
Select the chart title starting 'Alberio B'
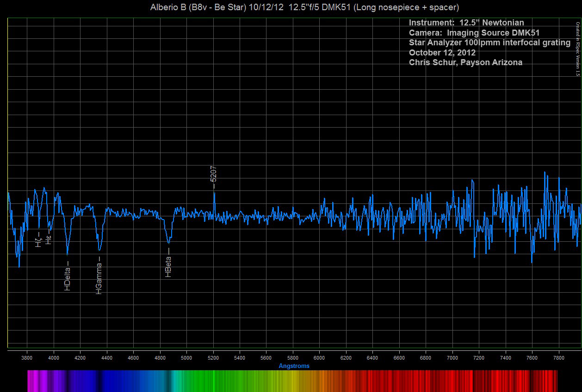[x=304, y=7]
